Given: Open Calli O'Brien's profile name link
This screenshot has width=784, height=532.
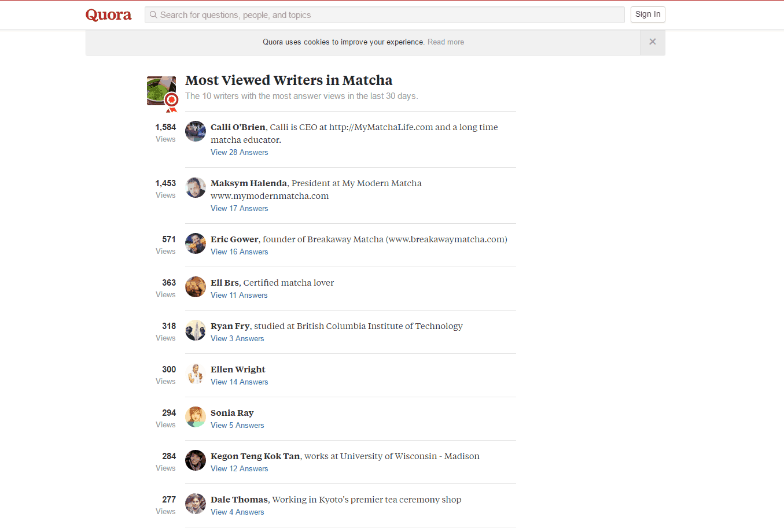Looking at the screenshot, I should [x=238, y=127].
